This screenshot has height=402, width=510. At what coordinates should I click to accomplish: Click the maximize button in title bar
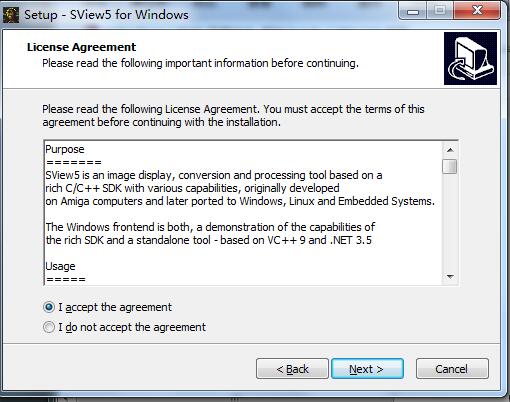(440, 11)
